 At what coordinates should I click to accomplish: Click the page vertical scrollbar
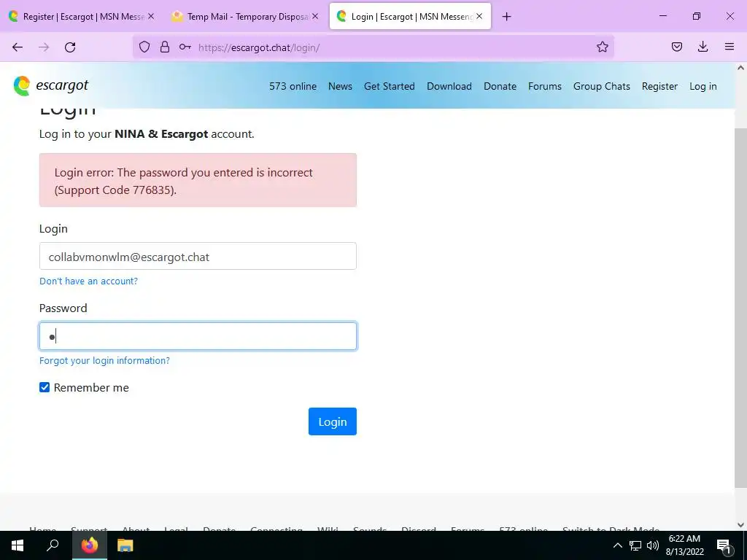point(740,308)
